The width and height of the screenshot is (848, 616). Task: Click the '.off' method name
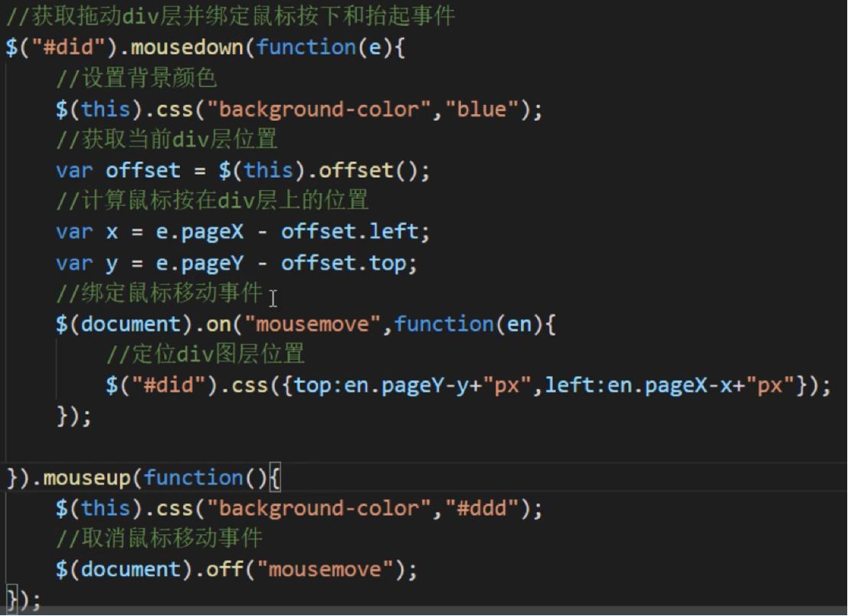(x=218, y=570)
